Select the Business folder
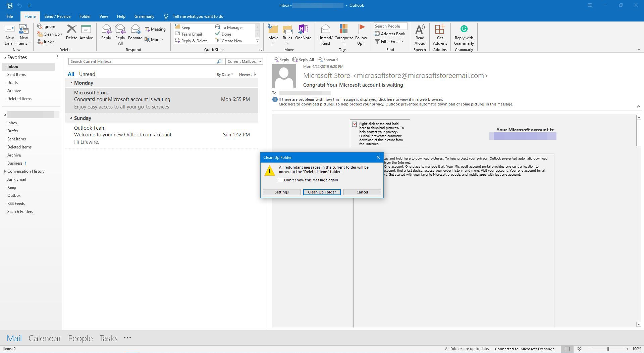The width and height of the screenshot is (644, 353). click(15, 163)
